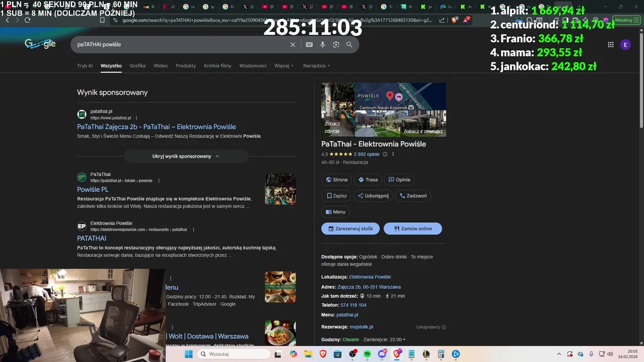Image resolution: width=644 pixels, height=362 pixels.
Task: Open Spotify from the taskbar
Action: coord(367,354)
